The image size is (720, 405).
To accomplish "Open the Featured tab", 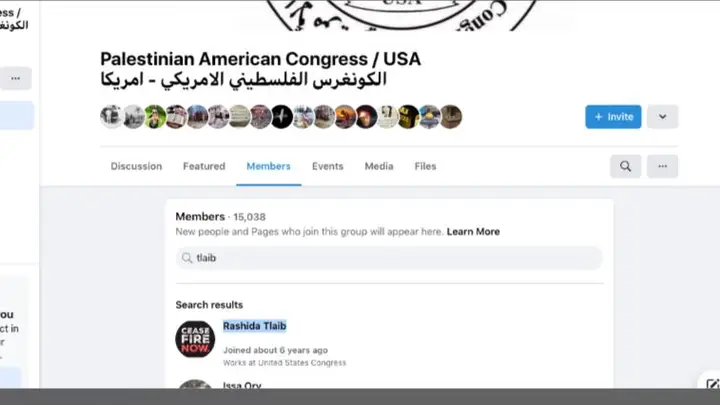I will (204, 166).
